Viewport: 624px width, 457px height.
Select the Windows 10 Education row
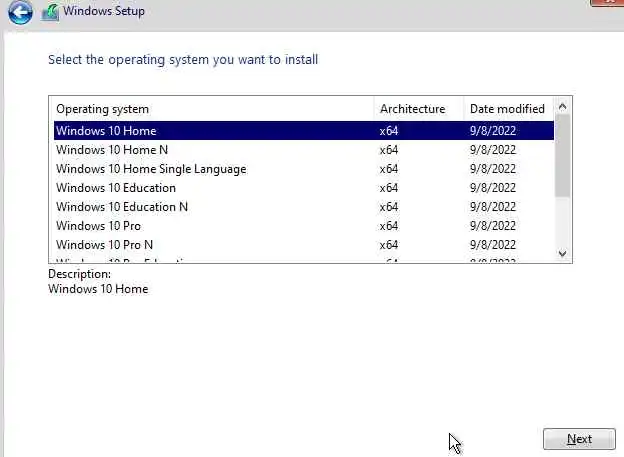(x=304, y=187)
